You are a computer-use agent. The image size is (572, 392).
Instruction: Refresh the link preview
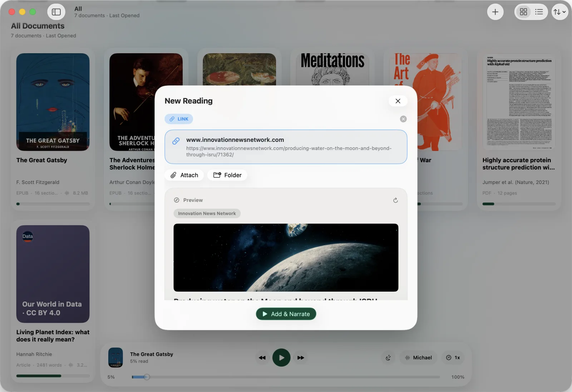395,200
